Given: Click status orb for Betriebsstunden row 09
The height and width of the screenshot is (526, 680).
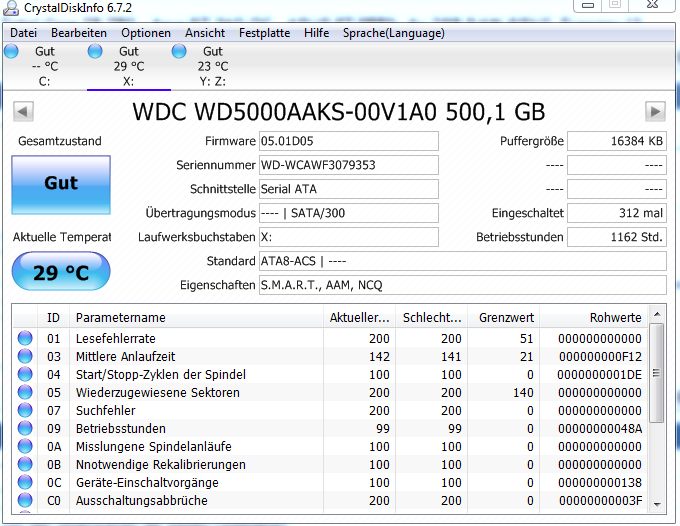Looking at the screenshot, I should coord(25,428).
